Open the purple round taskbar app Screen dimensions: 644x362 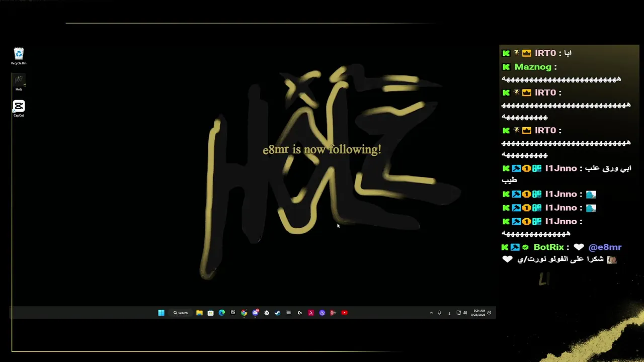coord(322,313)
